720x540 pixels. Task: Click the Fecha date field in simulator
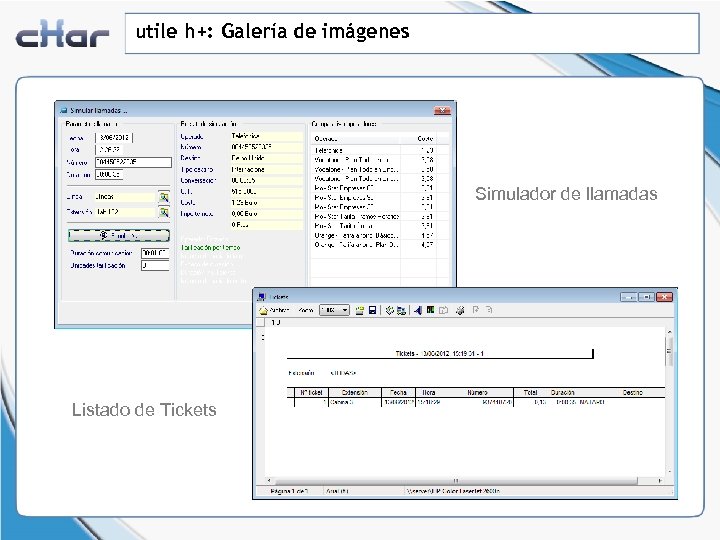point(114,138)
